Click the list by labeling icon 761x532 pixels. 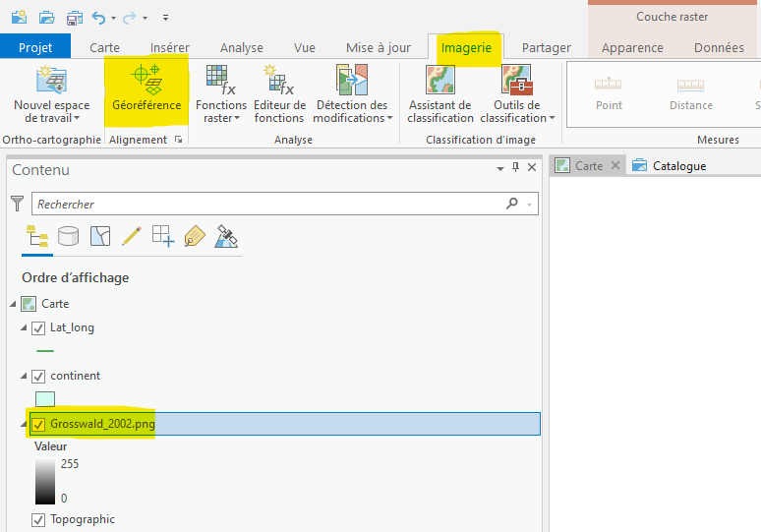194,236
